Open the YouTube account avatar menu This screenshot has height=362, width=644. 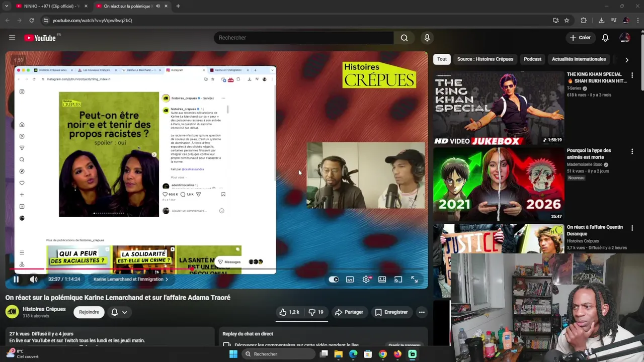point(624,38)
